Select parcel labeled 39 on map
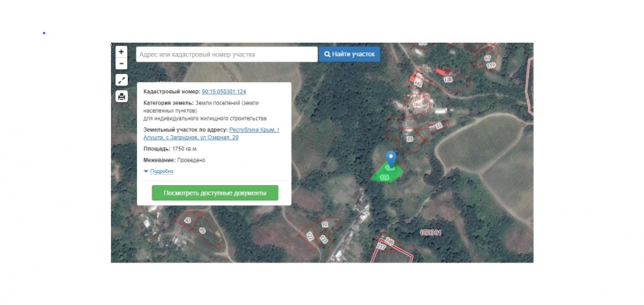644x305 pixels. [410, 139]
